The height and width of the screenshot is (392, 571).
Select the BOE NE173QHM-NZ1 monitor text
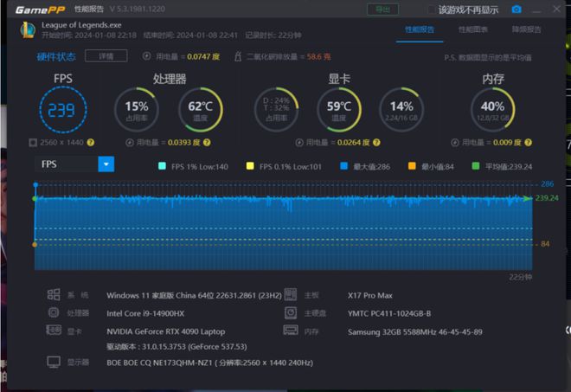click(x=209, y=363)
